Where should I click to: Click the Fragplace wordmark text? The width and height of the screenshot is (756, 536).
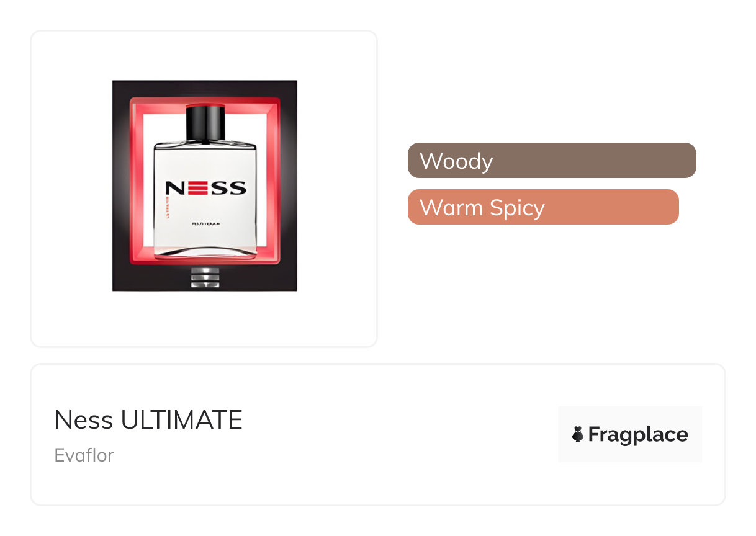[x=638, y=435]
